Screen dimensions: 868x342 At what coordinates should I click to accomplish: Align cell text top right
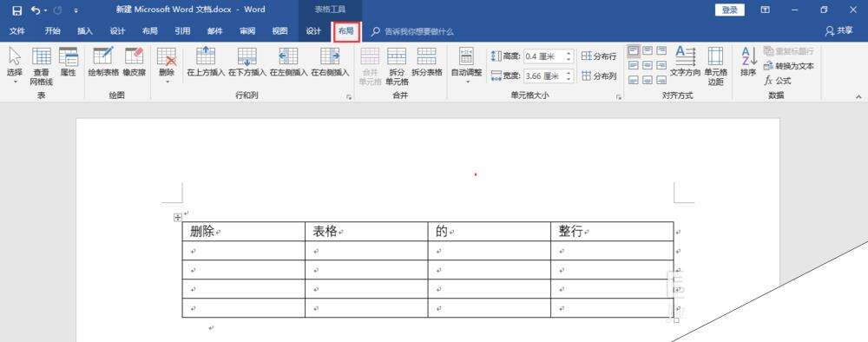tap(661, 51)
